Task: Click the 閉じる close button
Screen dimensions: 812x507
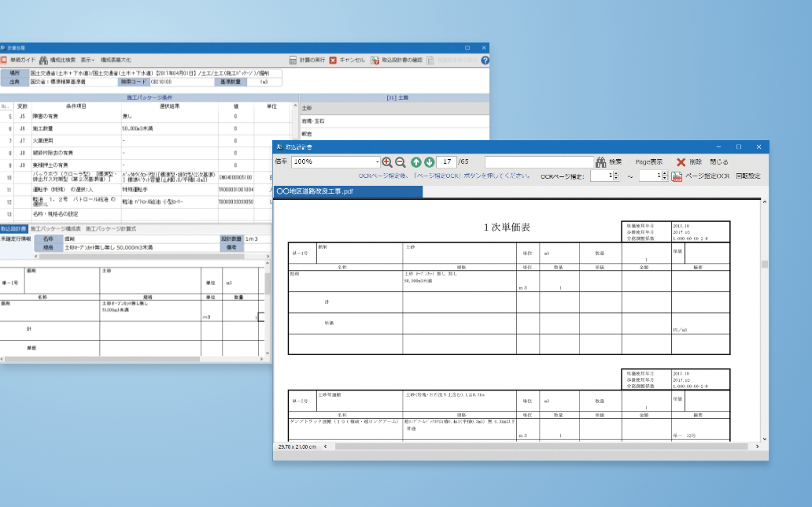Action: 718,161
